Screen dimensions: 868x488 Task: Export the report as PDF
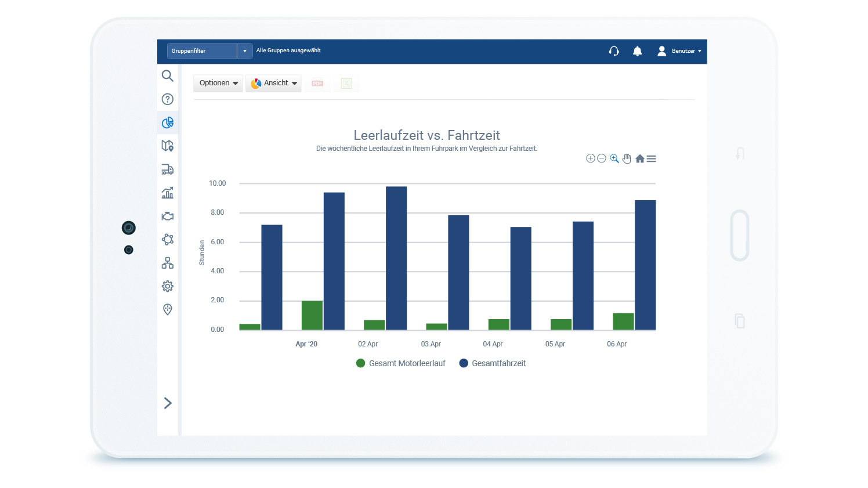[x=317, y=84]
